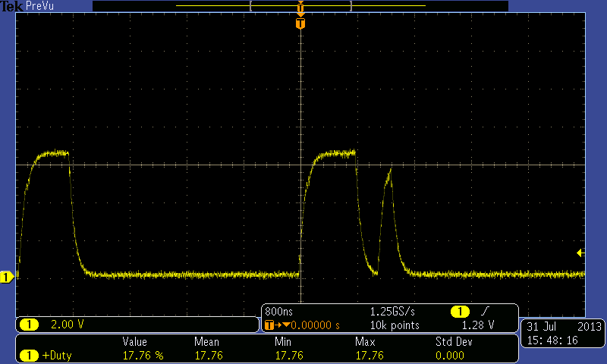Click the trigger level arrow on right edge

pos(580,253)
